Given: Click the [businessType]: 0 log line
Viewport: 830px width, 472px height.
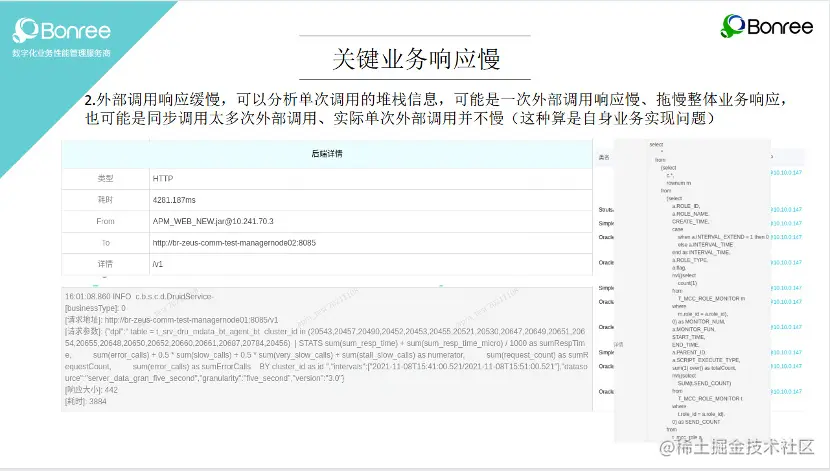Looking at the screenshot, I should pos(95,308).
